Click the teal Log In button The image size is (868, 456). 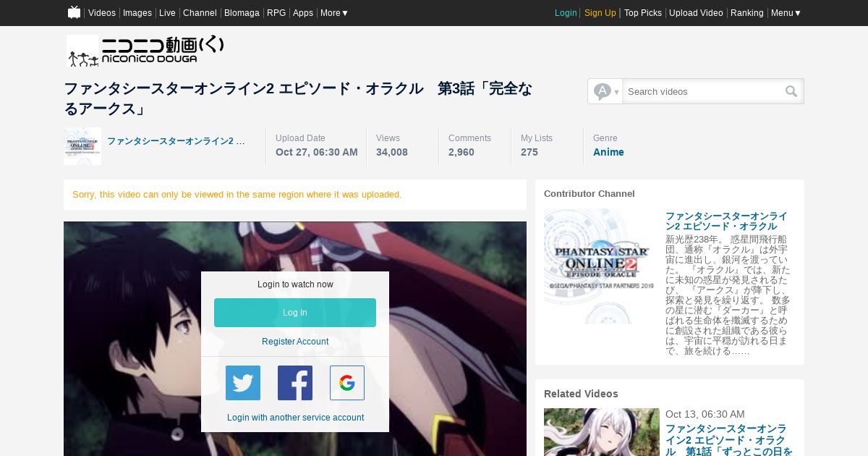tap(295, 313)
